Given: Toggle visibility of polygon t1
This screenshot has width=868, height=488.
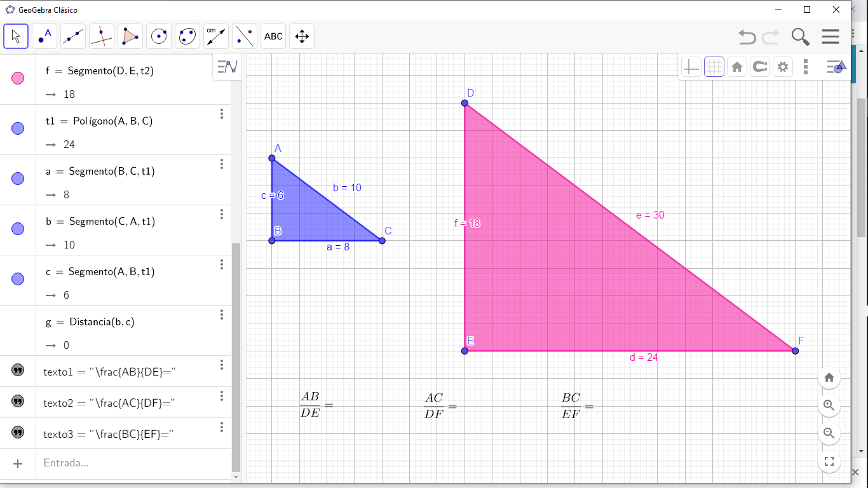Looking at the screenshot, I should (x=18, y=128).
